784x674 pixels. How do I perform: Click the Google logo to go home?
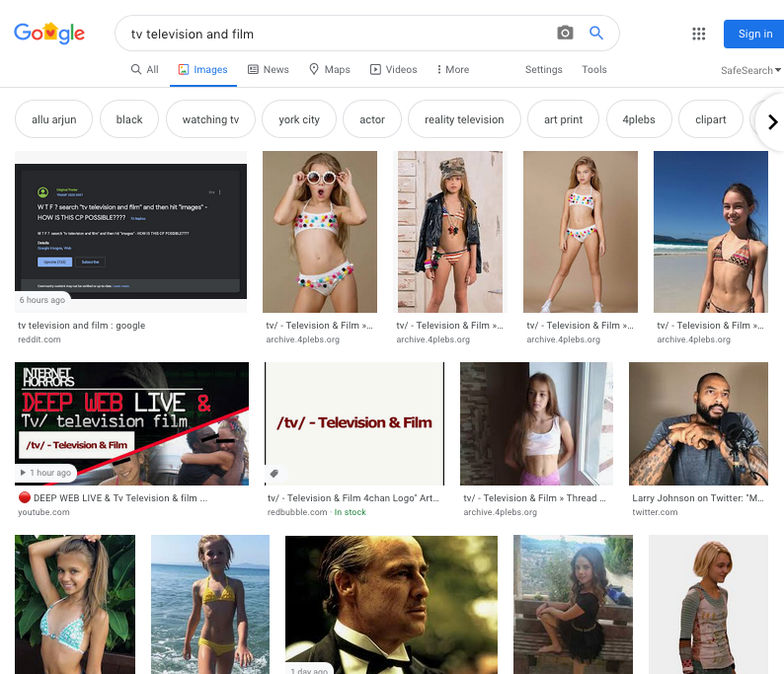(x=49, y=34)
